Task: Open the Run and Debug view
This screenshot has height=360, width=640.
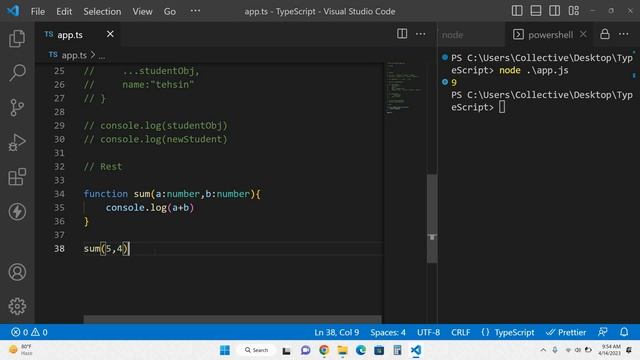Action: click(17, 142)
